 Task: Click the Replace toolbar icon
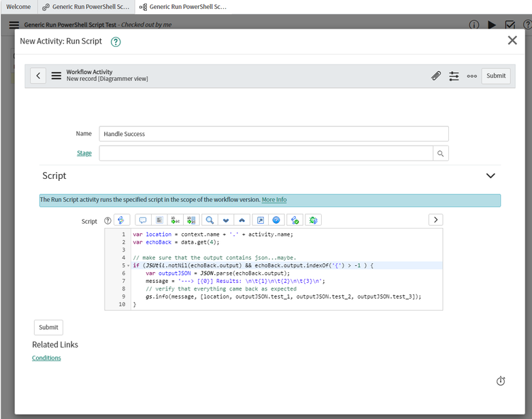tap(176, 220)
